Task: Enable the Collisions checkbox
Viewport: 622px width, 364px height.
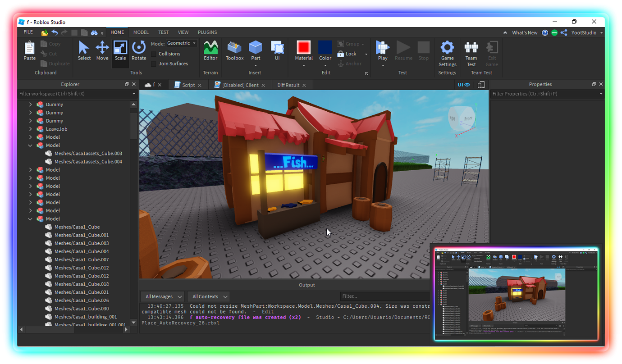Action: coord(154,53)
